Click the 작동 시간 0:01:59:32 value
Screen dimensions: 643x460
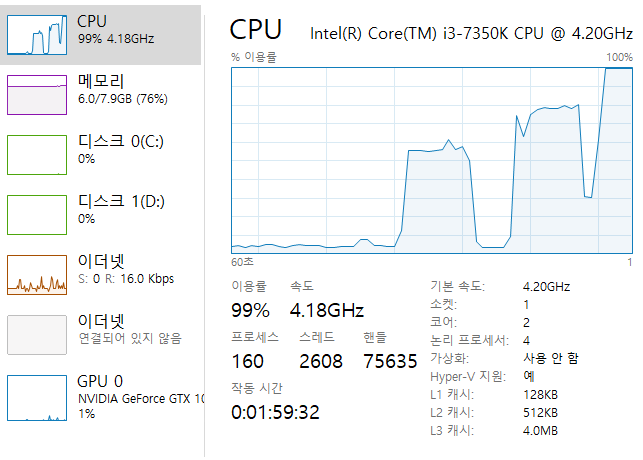[275, 412]
